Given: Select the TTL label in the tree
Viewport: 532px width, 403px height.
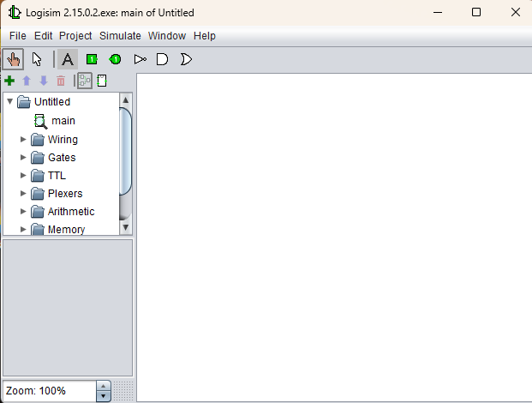Looking at the screenshot, I should coord(57,175).
